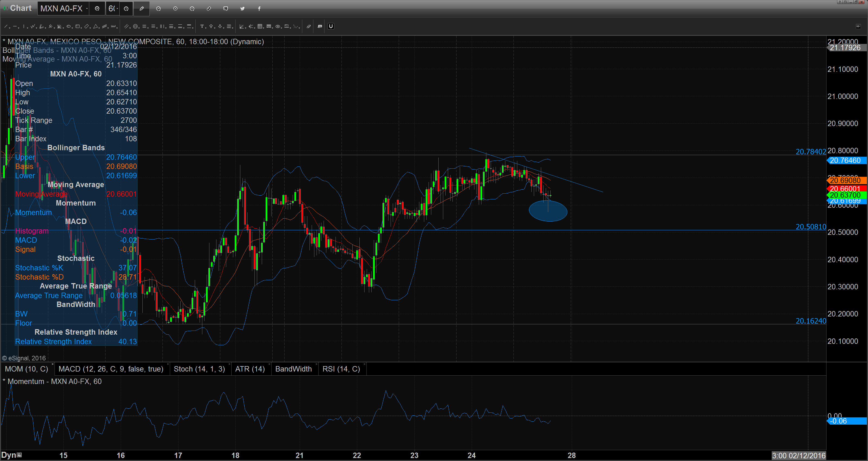Viewport: 868px width, 461px height.
Task: Select the blue ellipse annotation on chart
Action: point(548,211)
